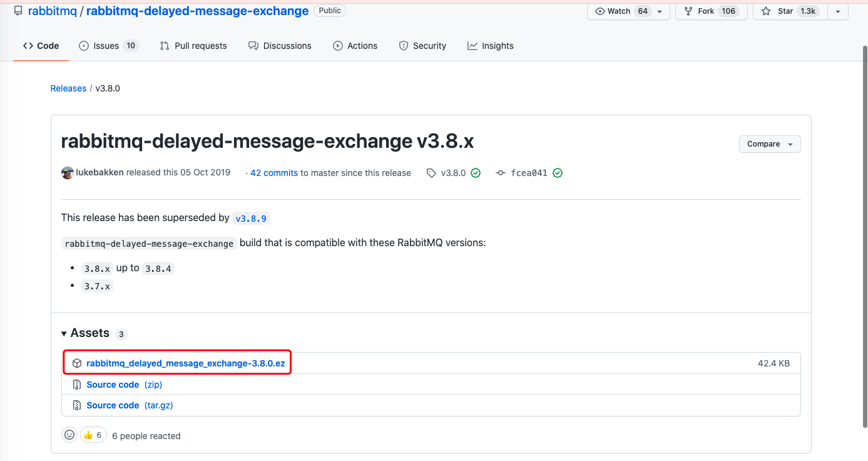Click verified checkmark next to v3.8.0
The image size is (868, 461).
(x=476, y=173)
